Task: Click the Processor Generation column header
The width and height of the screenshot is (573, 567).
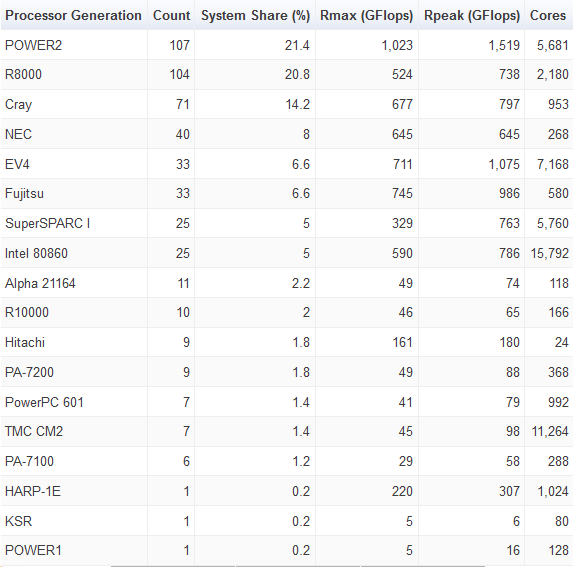Action: [x=73, y=15]
